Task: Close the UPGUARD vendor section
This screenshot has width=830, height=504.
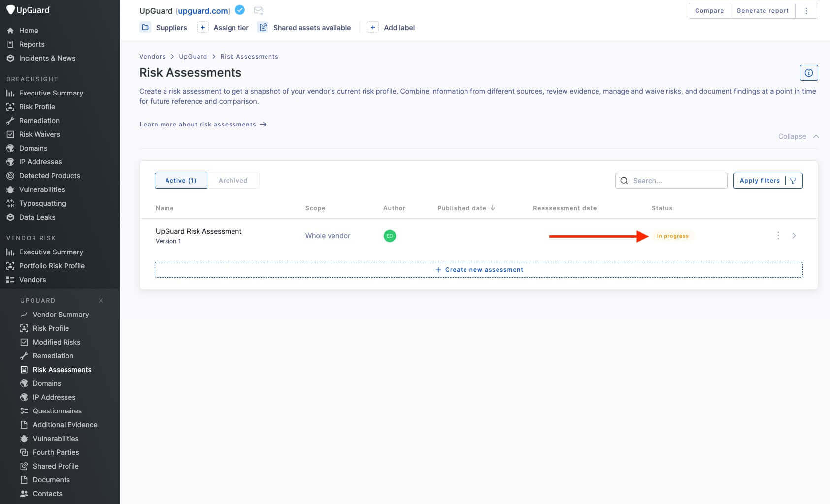Action: [x=101, y=301]
